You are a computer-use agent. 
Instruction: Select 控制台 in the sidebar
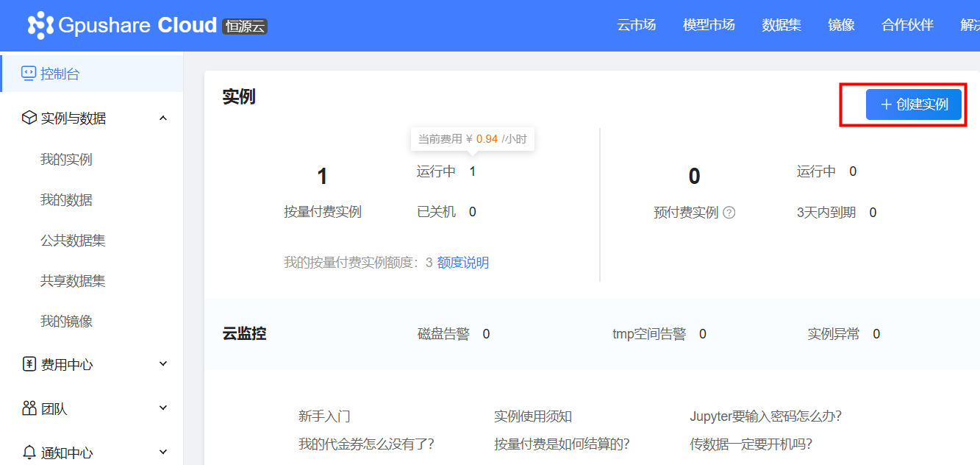point(91,74)
